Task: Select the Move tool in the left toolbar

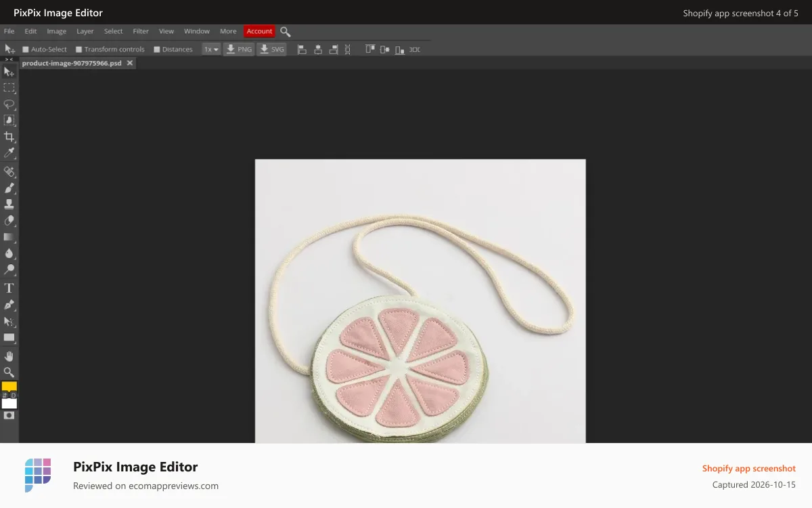Action: point(9,72)
